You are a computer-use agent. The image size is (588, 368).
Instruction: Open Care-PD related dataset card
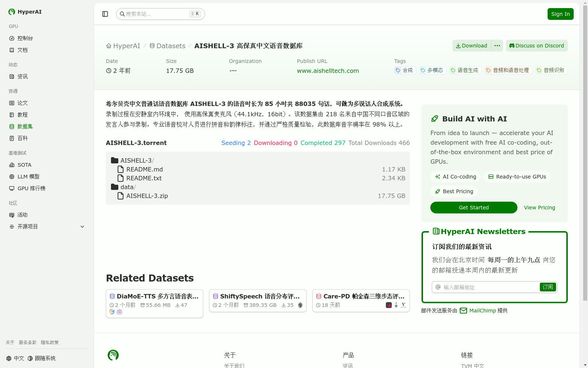pos(361,301)
